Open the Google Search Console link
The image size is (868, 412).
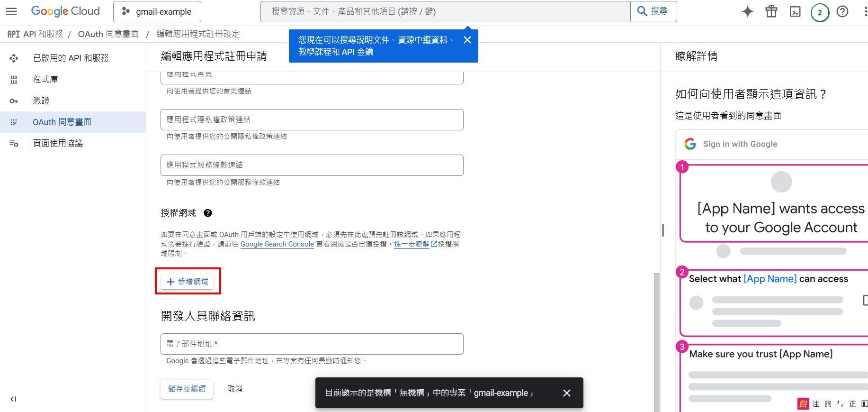pyautogui.click(x=277, y=244)
